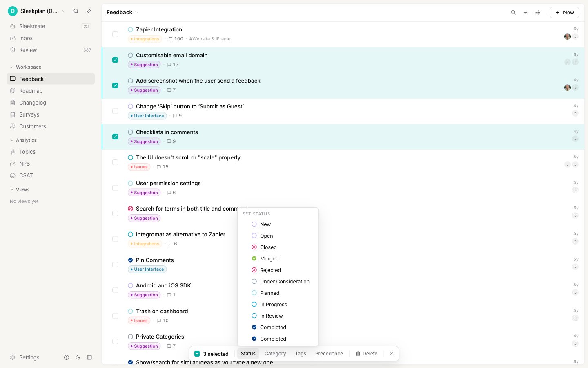This screenshot has width=588, height=368.
Task: Check User permission settings checkbox
Action: pyautogui.click(x=115, y=188)
